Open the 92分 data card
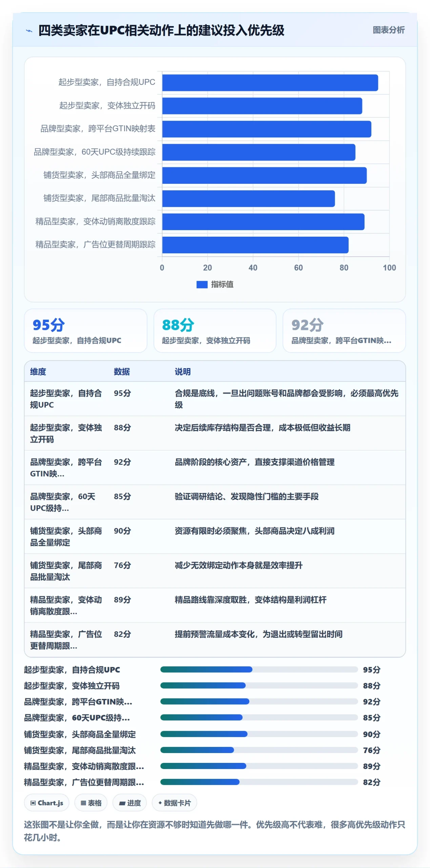This screenshot has height=868, width=430. pos(344,331)
